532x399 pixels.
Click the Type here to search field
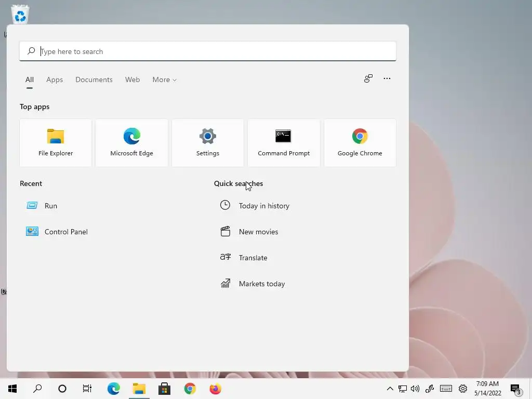(208, 51)
